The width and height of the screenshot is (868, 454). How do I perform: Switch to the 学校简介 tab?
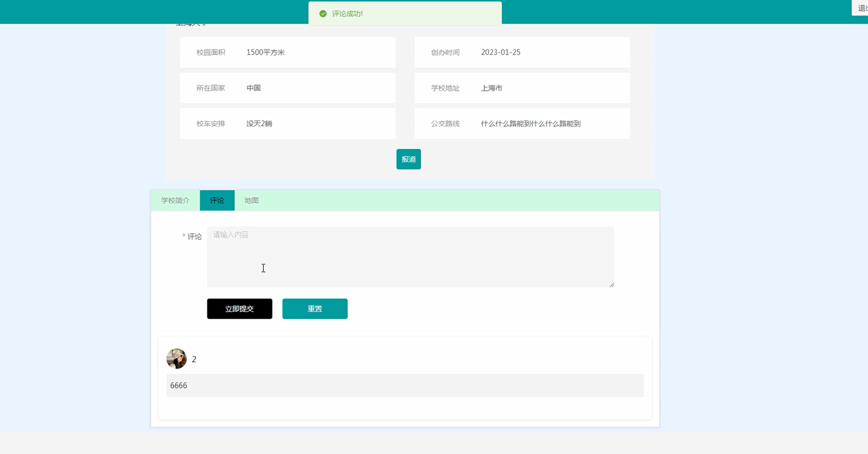[x=175, y=200]
